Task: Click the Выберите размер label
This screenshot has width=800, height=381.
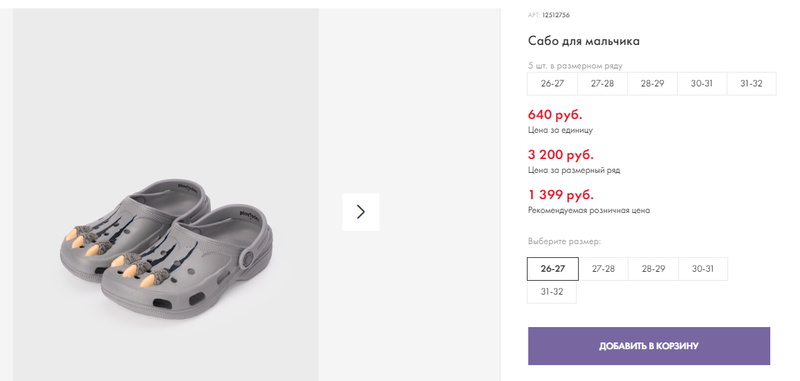Action: point(564,241)
